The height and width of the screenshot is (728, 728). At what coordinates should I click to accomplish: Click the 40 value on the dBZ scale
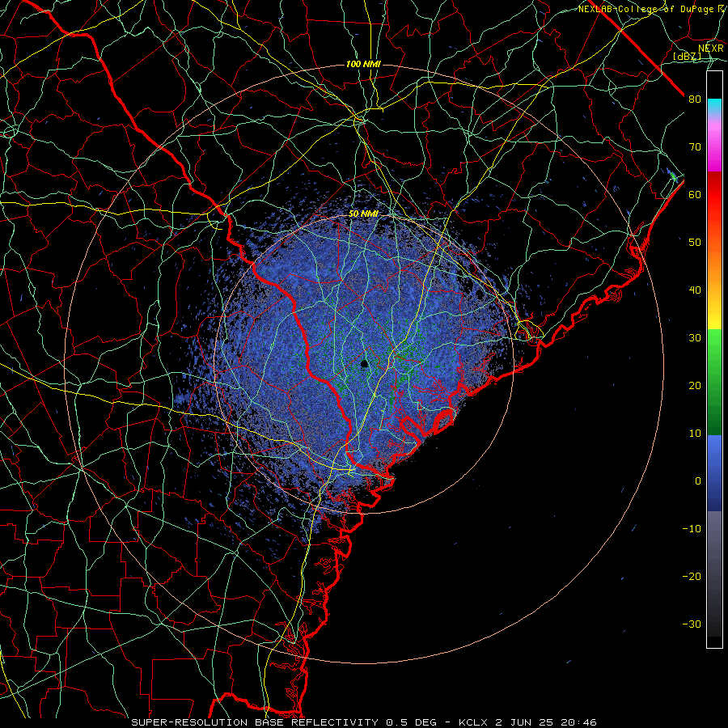click(695, 290)
